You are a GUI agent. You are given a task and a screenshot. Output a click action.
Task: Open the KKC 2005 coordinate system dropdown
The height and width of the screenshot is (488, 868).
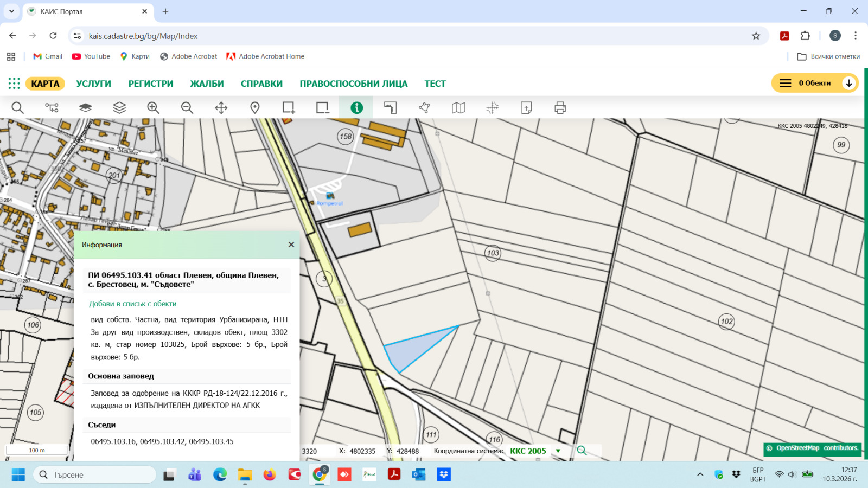coord(558,451)
